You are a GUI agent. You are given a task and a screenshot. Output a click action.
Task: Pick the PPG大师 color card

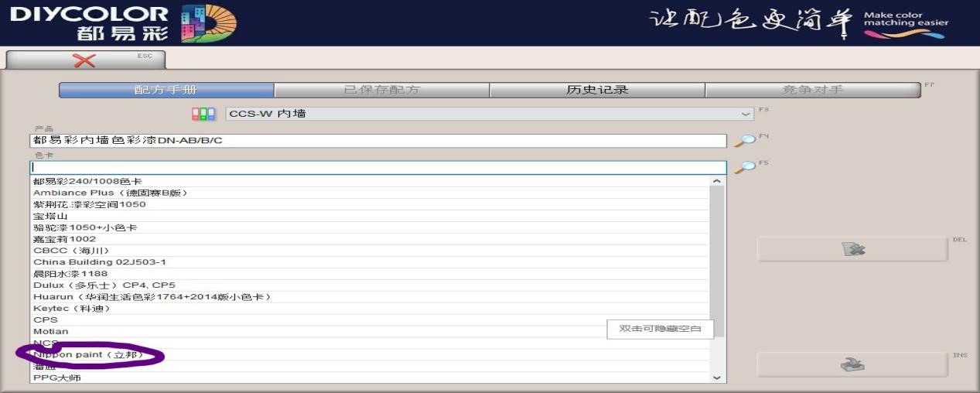[57, 378]
